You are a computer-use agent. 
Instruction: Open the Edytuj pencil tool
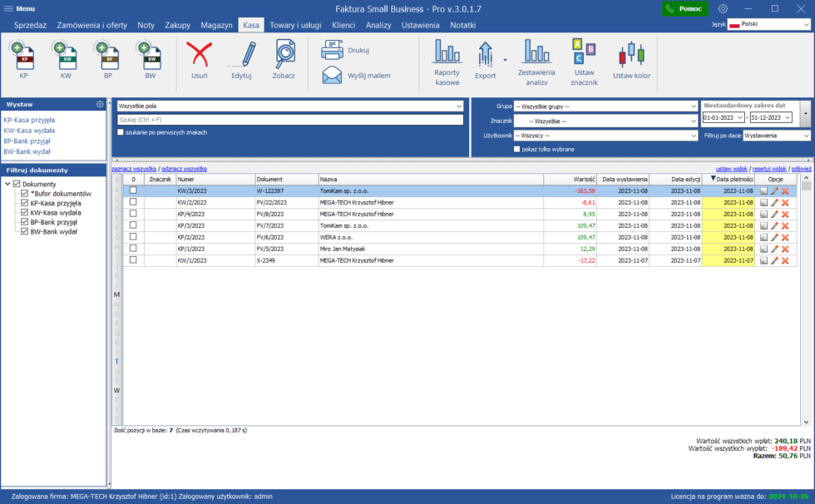click(242, 54)
